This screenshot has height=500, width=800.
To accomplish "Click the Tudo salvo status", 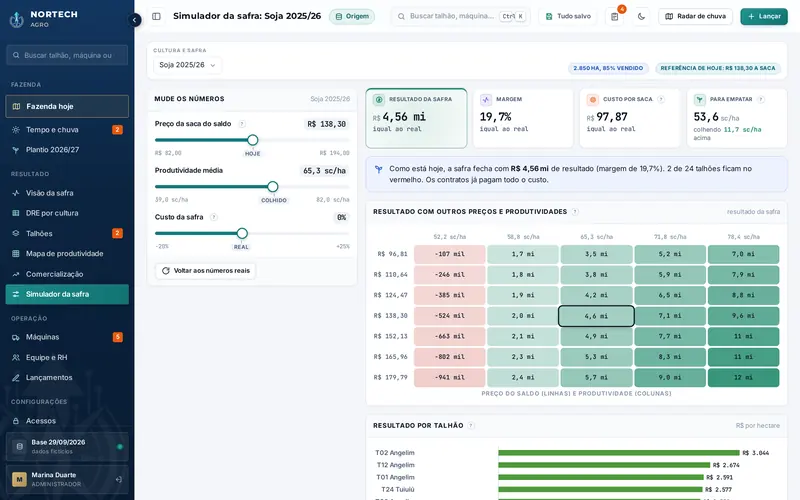I will [568, 16].
